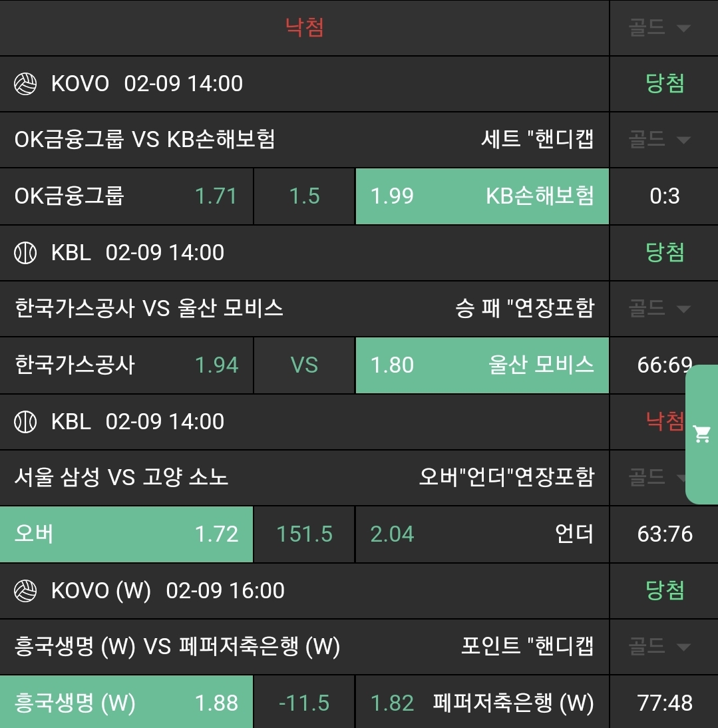Click the 0:3 set score result
718x728 pixels.
664,196
